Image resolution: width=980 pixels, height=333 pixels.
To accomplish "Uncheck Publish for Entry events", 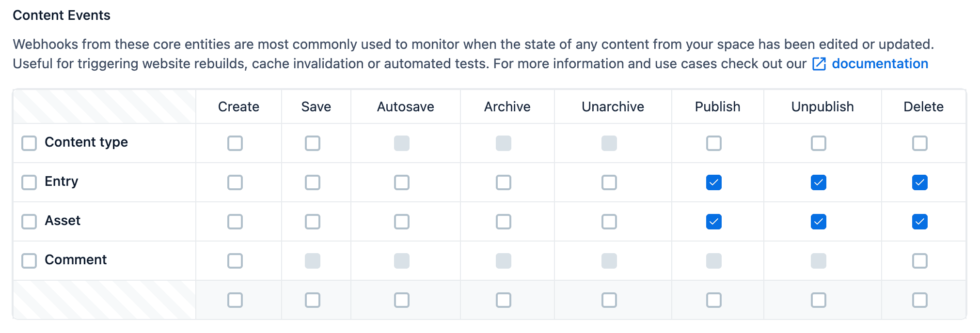I will click(x=713, y=182).
